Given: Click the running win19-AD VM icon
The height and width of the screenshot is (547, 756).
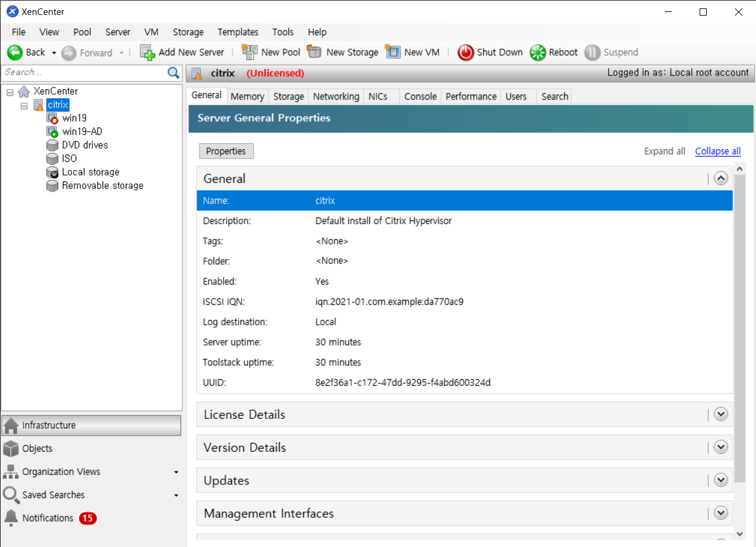Looking at the screenshot, I should coord(52,132).
